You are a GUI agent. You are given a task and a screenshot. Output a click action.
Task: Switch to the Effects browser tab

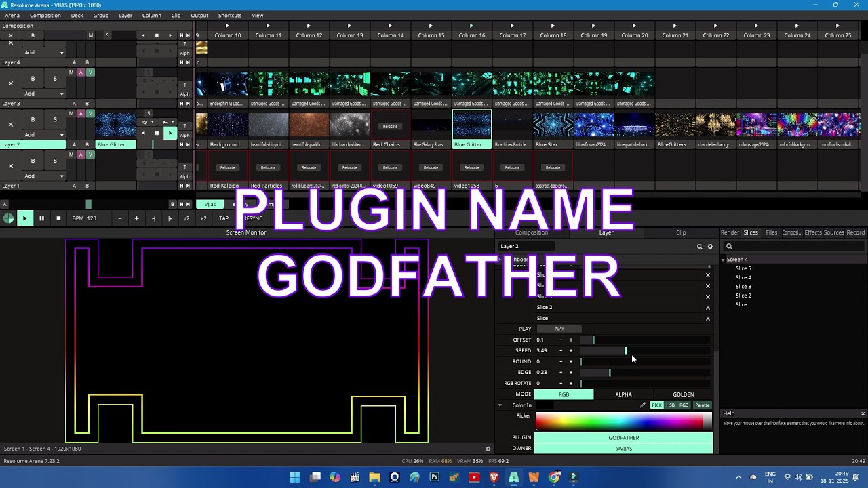[813, 232]
